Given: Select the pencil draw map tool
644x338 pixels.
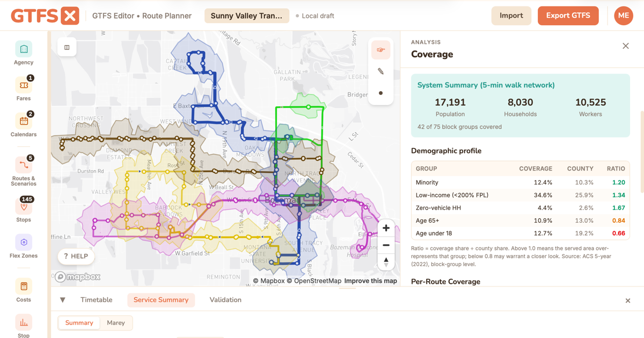Looking at the screenshot, I should 380,71.
